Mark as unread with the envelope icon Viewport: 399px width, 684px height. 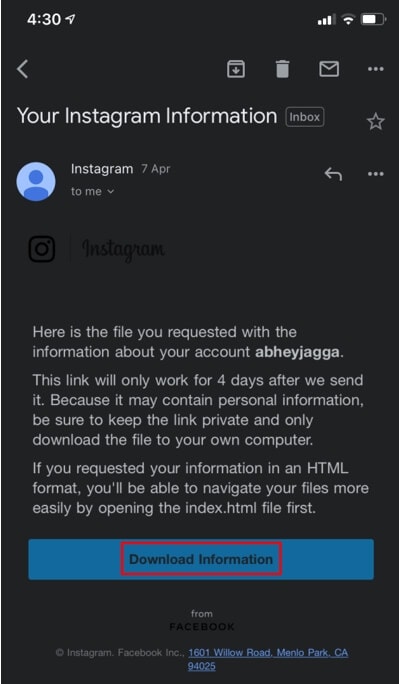pos(329,69)
